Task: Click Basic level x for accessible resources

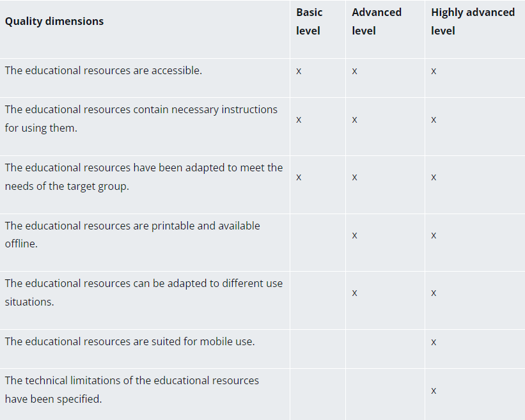Action: click(x=299, y=71)
